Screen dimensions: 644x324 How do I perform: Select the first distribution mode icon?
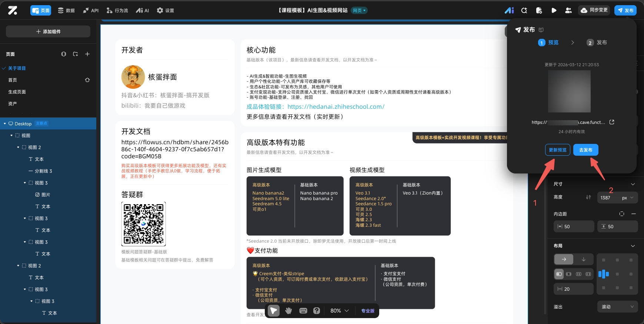coord(559,274)
